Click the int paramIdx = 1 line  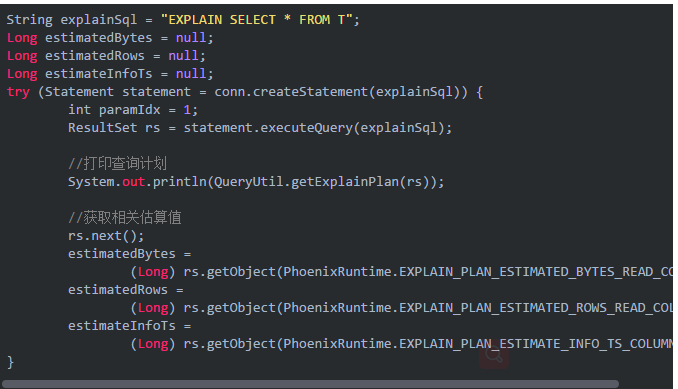point(133,110)
